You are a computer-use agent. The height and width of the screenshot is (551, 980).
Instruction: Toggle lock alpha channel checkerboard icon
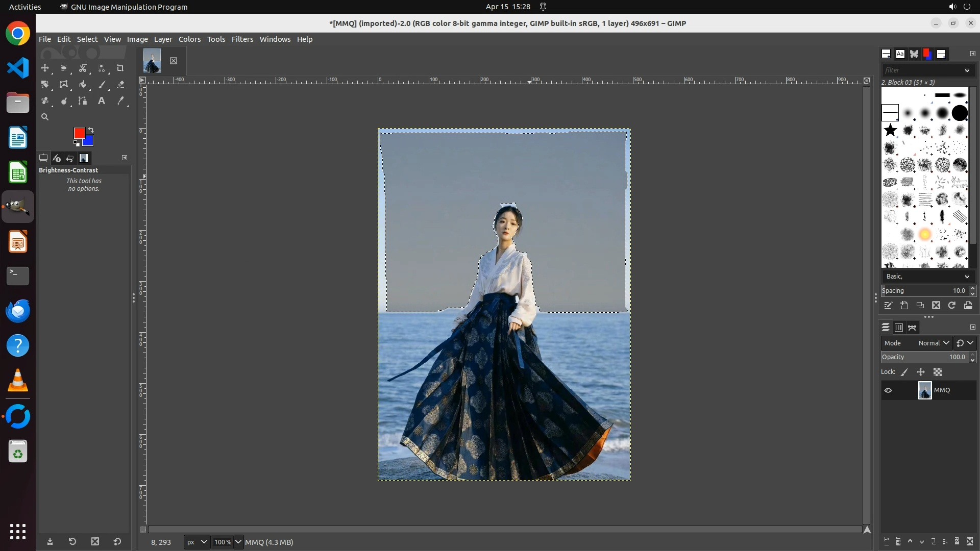click(x=938, y=372)
